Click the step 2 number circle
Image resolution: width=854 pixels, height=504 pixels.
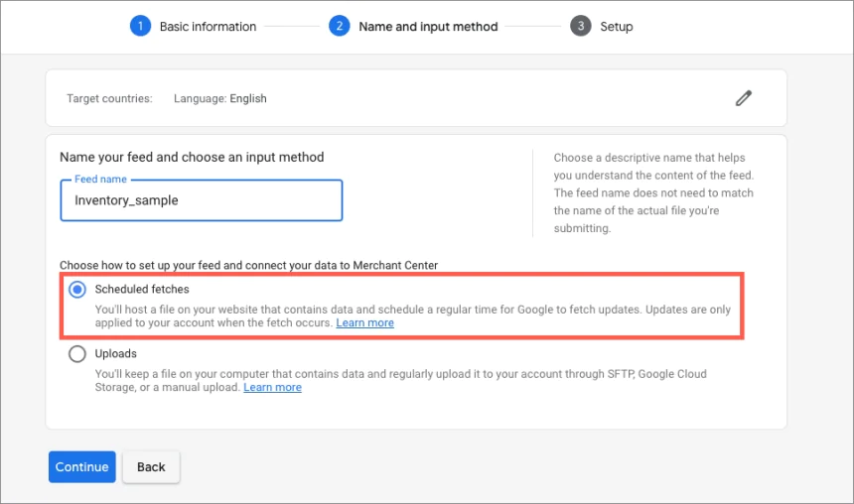click(340, 26)
